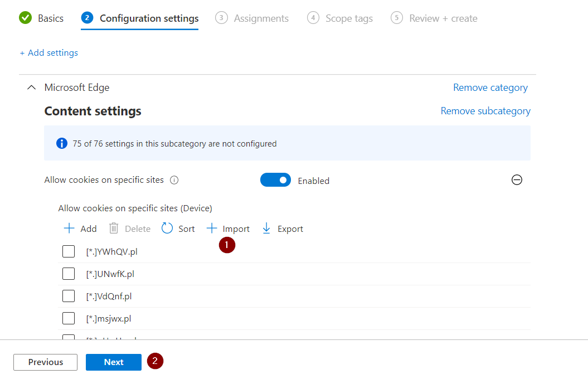The image size is (588, 379).
Task: Click the [*.]YWhQV.pl entry text
Action: (112, 251)
